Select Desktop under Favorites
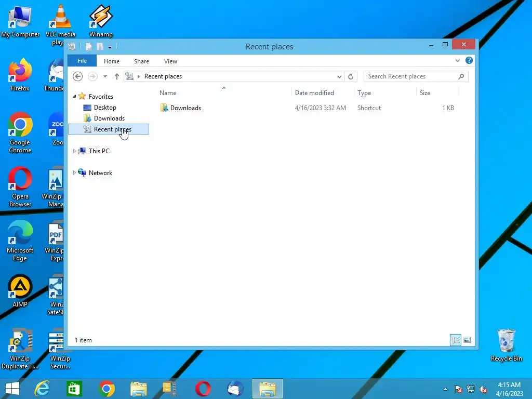532x399 pixels. point(105,108)
